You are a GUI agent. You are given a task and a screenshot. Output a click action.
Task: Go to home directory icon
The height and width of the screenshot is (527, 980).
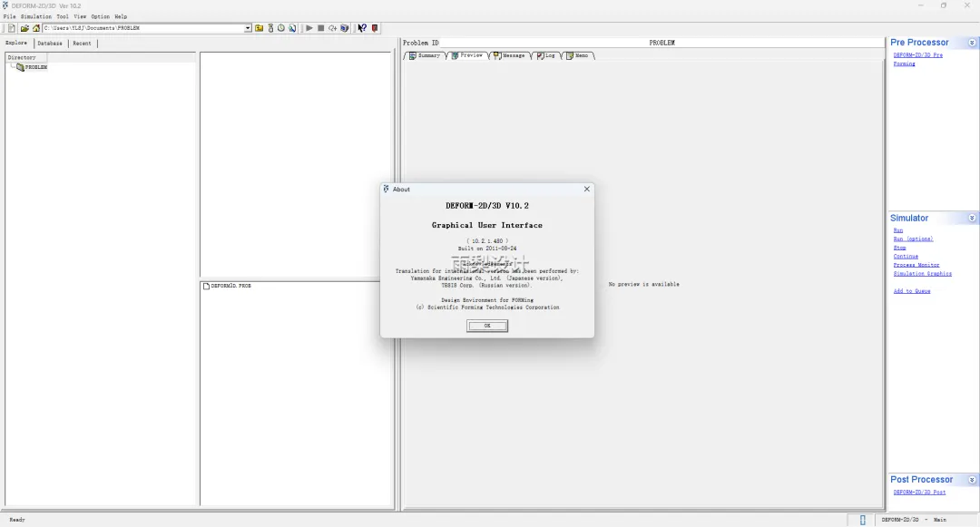point(35,28)
